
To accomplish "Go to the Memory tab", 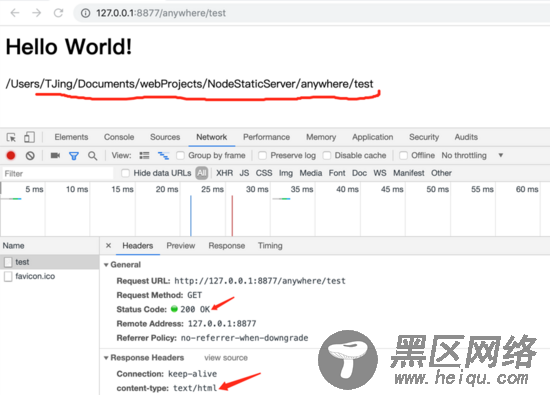I will click(x=321, y=137).
